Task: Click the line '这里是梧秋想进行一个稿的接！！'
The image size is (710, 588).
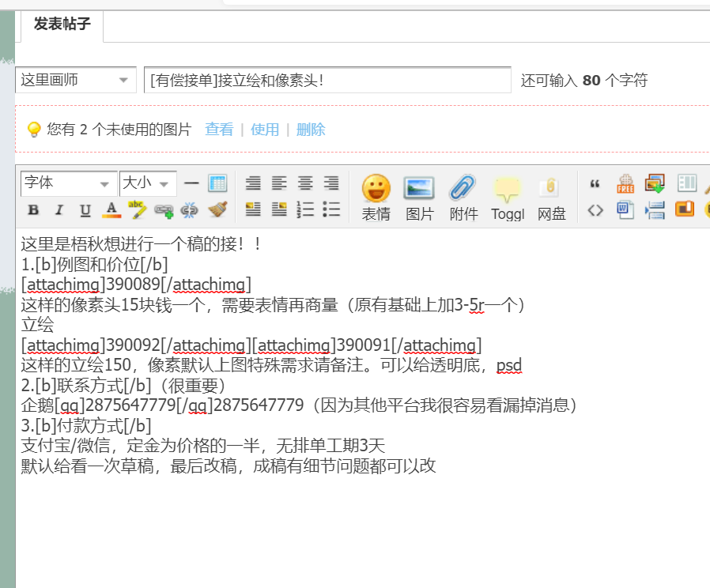Action: tap(142, 244)
